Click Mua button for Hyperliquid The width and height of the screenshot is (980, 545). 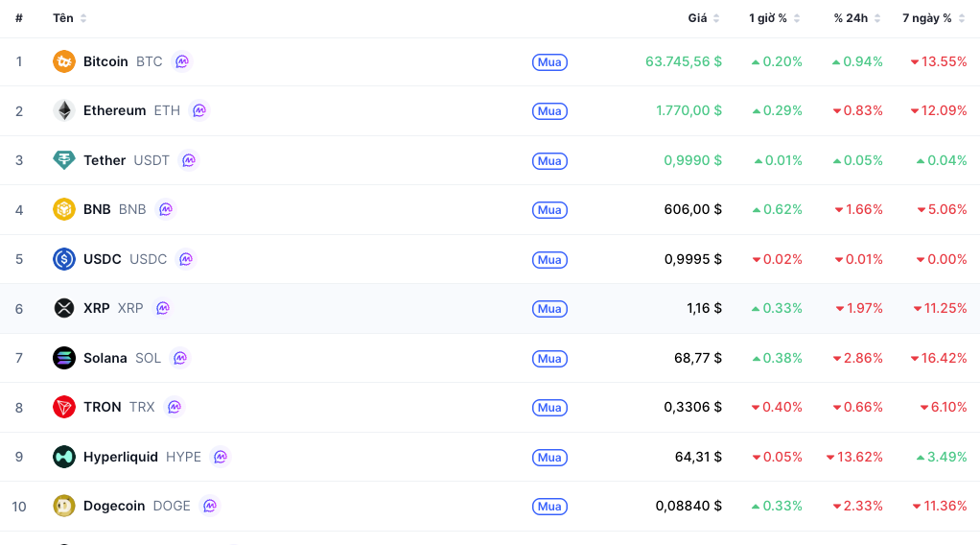click(x=549, y=458)
